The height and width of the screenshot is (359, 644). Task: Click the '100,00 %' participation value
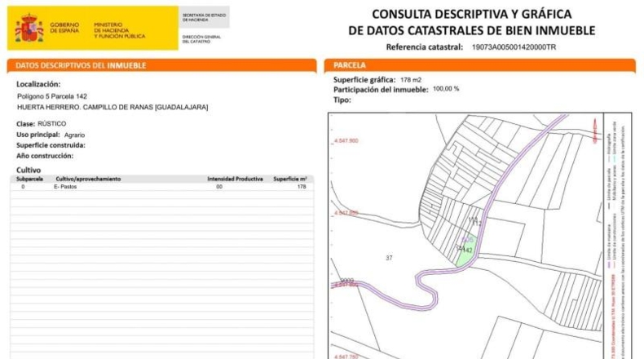(x=446, y=89)
